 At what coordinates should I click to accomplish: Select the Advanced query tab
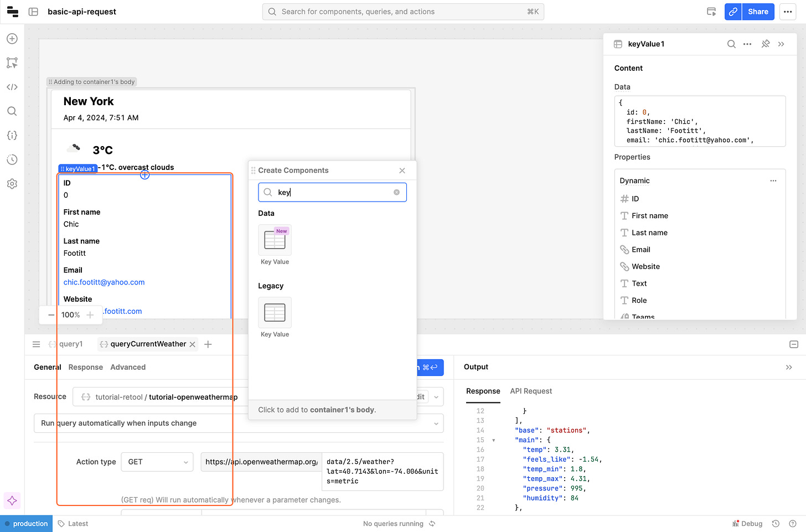pyautogui.click(x=128, y=367)
